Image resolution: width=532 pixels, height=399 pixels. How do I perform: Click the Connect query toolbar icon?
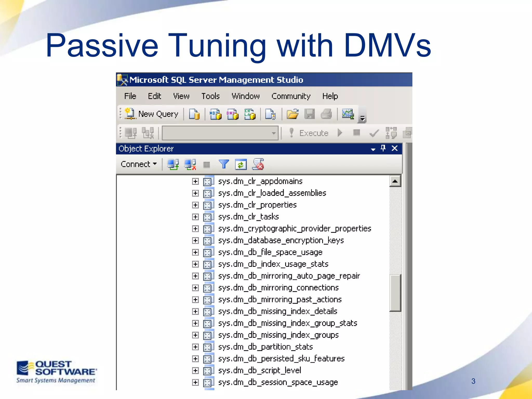(131, 133)
